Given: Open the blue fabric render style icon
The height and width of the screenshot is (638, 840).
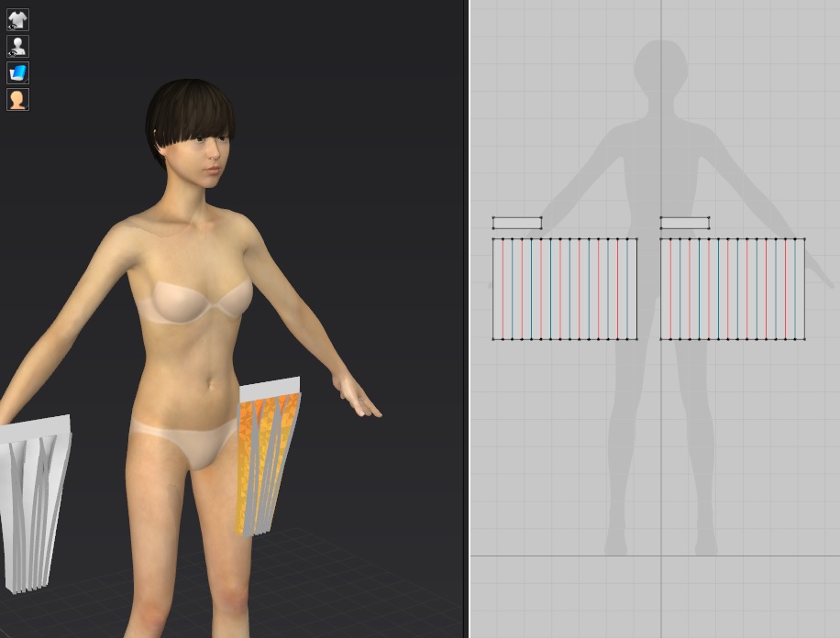Looking at the screenshot, I should pos(17,72).
